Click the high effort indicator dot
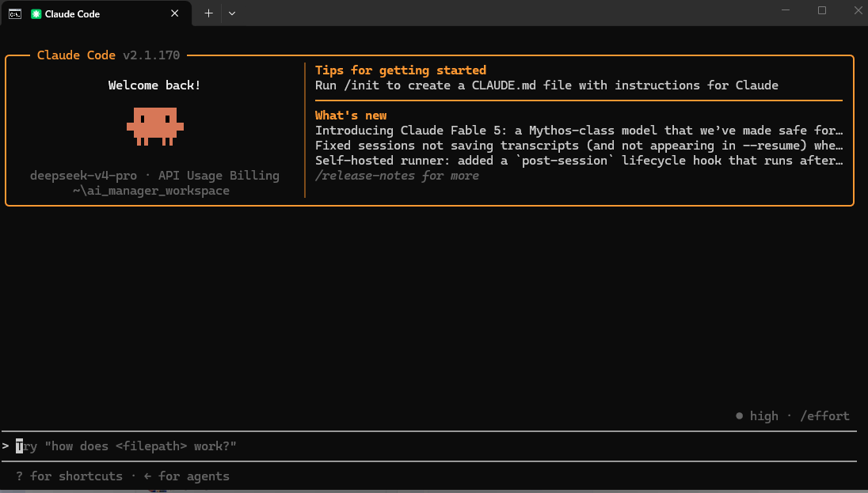The image size is (868, 493). click(739, 415)
